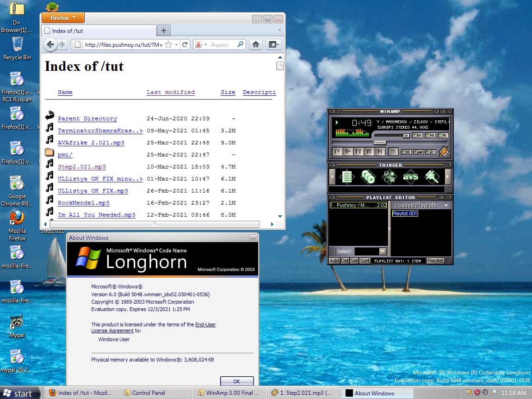Image resolution: width=532 pixels, height=399 pixels.
Task: Open AVAfrike 2.021.mp3 link
Action: click(x=91, y=143)
